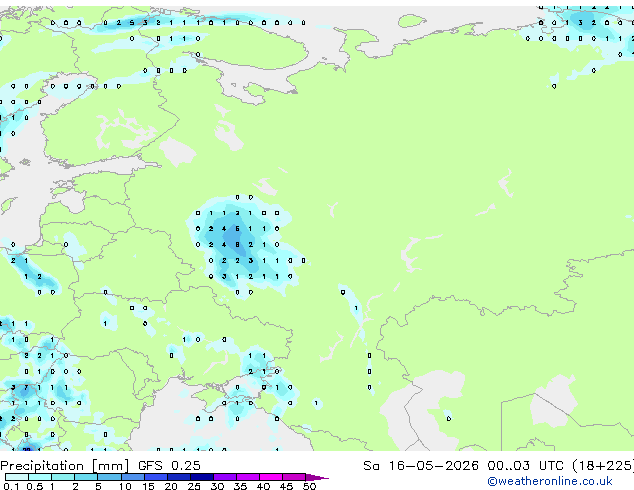Click the '10' legend scale label
This screenshot has height=490, width=634.
(x=125, y=486)
